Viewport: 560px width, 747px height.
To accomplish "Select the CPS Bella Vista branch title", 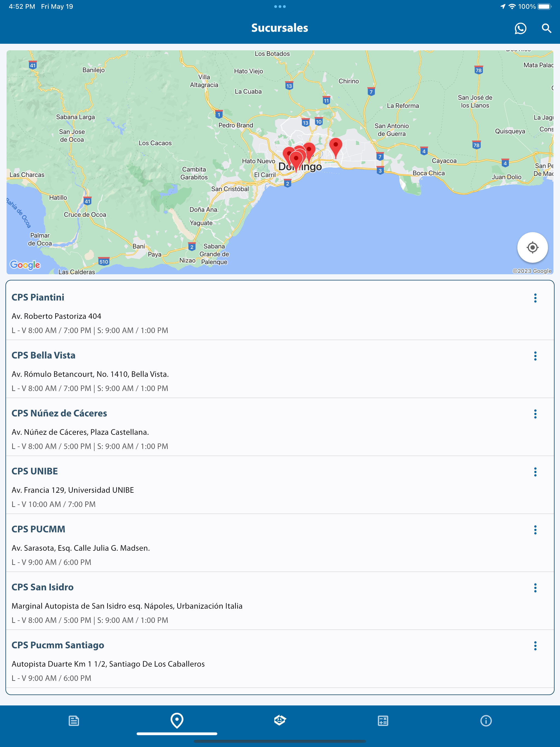I will (x=43, y=355).
